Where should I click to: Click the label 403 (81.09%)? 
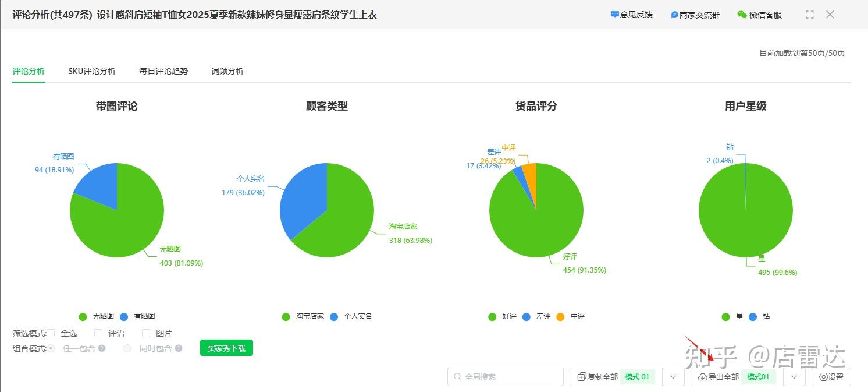(x=182, y=263)
